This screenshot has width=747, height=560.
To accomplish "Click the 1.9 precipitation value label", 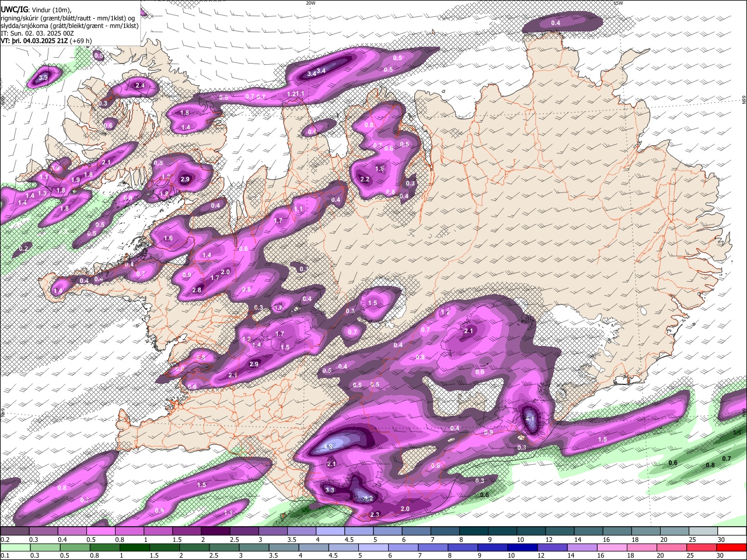I will [75, 180].
